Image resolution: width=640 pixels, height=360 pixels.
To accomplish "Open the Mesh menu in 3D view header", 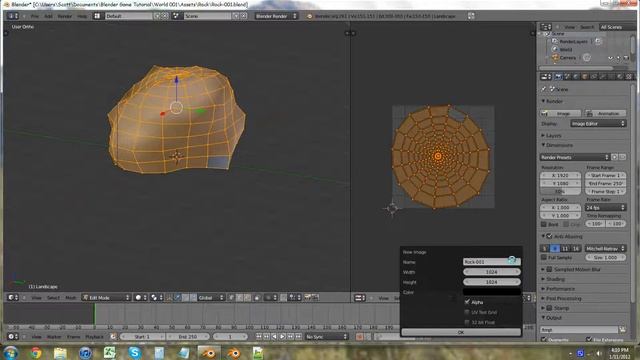I will [71, 298].
